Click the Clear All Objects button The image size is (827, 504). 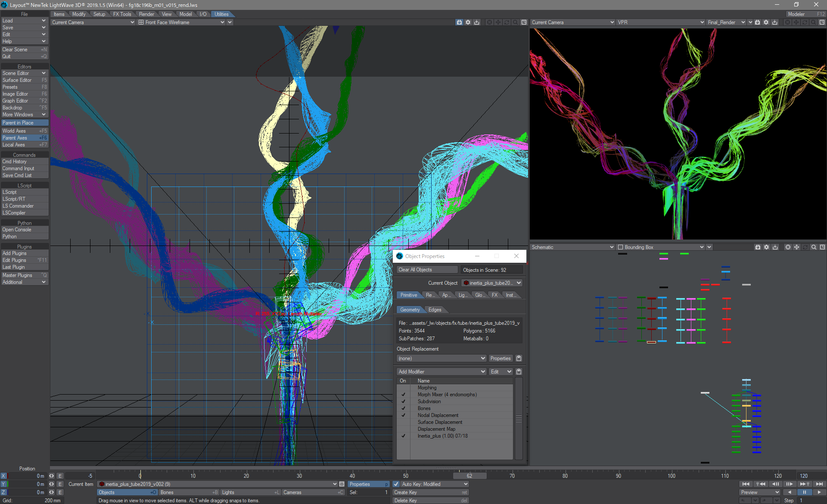415,269
